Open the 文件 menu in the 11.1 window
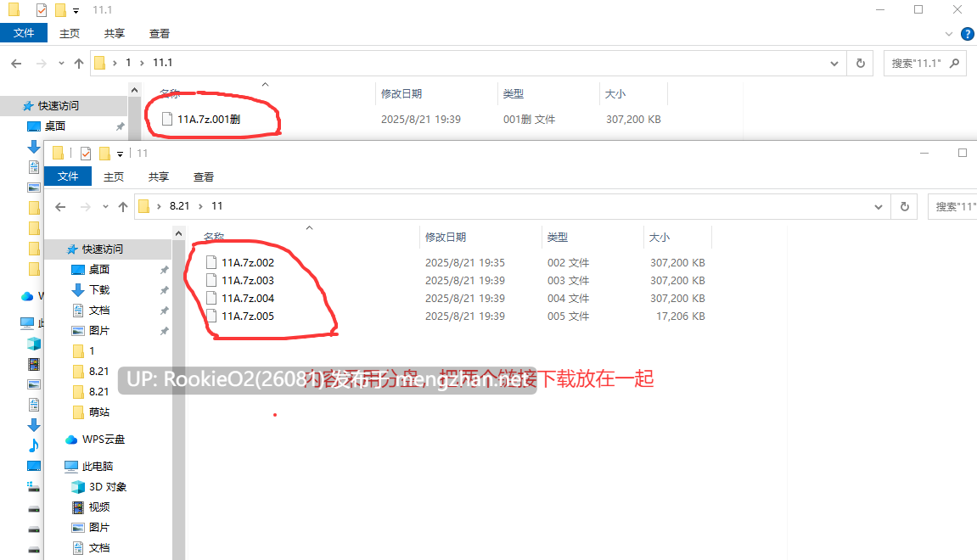The image size is (977, 560). [x=24, y=33]
